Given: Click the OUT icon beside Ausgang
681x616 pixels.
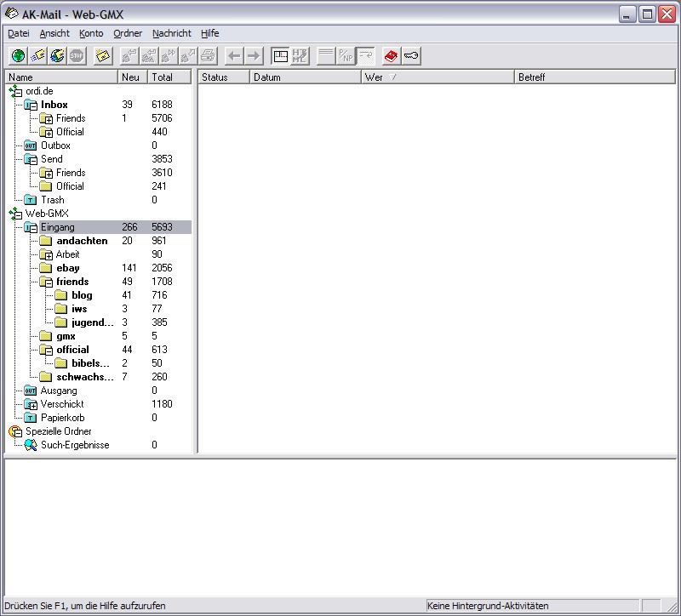Looking at the screenshot, I should click(x=30, y=391).
